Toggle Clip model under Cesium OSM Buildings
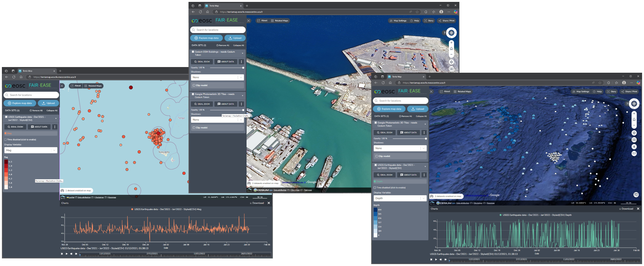Image resolution: width=644 pixels, height=266 pixels. point(194,85)
